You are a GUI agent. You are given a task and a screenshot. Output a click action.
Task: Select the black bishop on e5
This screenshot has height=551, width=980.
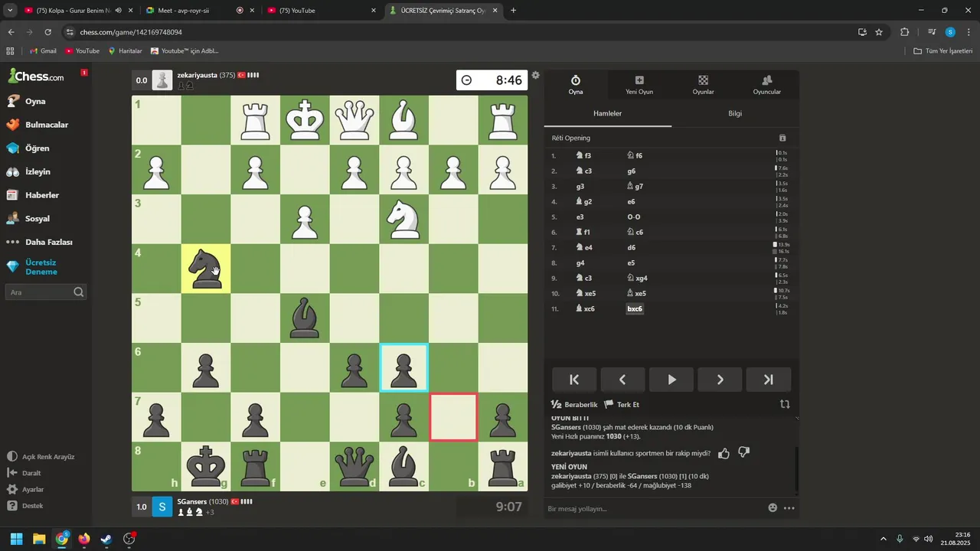pos(305,318)
